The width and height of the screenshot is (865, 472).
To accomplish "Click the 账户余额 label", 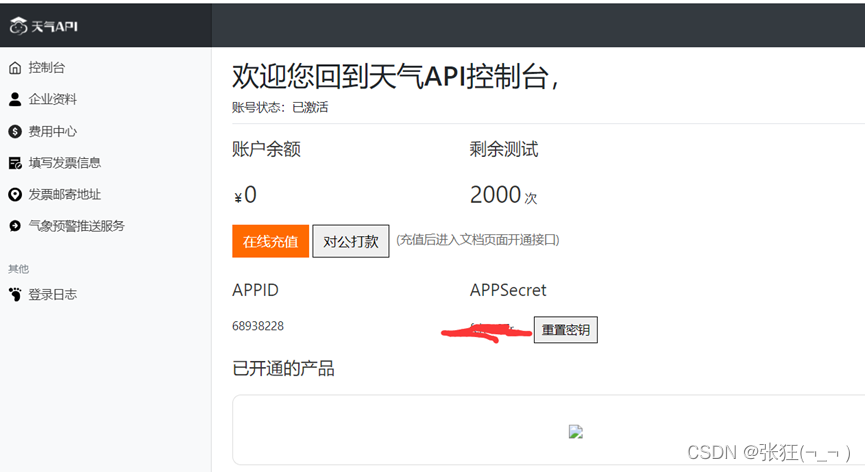I will [x=266, y=149].
